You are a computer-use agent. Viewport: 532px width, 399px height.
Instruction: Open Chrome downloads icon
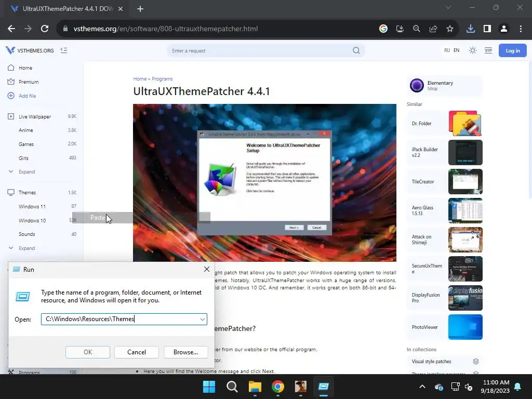pos(471,29)
